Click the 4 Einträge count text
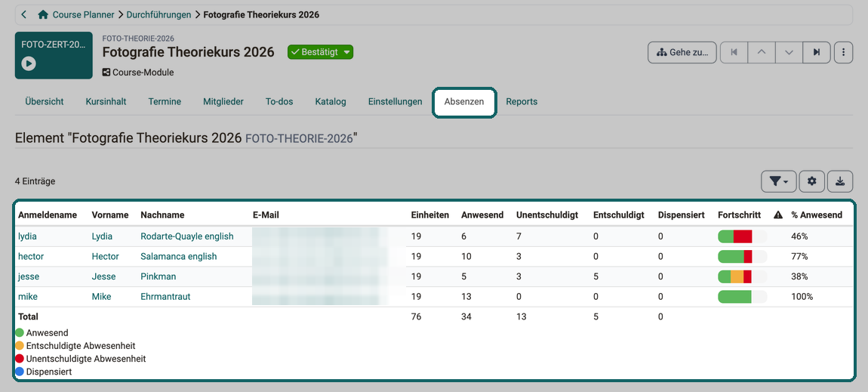Image resolution: width=868 pixels, height=392 pixels. [x=35, y=181]
